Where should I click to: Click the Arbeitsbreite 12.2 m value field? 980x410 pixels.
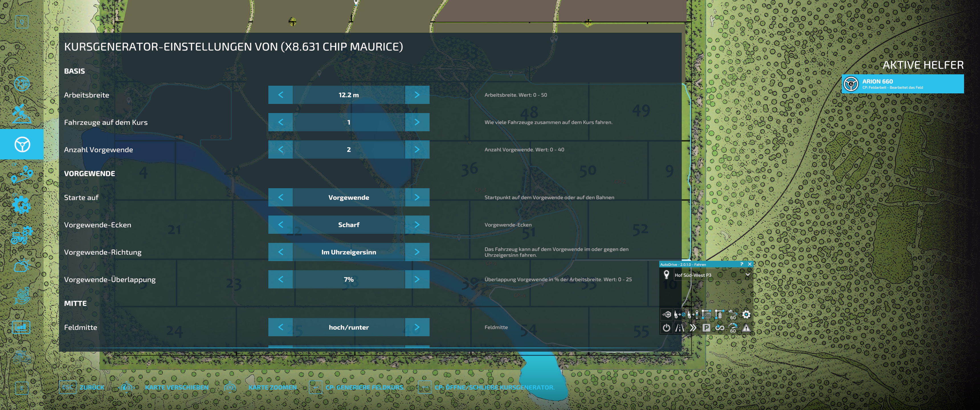point(349,95)
